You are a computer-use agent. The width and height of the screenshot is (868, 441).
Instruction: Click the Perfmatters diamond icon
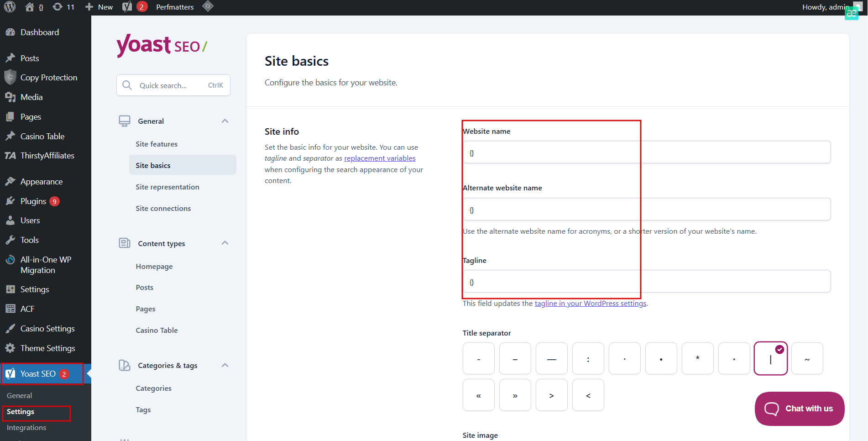tap(208, 6)
